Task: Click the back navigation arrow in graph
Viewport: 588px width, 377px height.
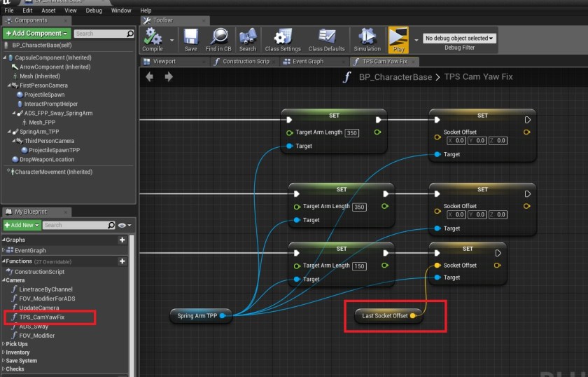Action: point(149,77)
